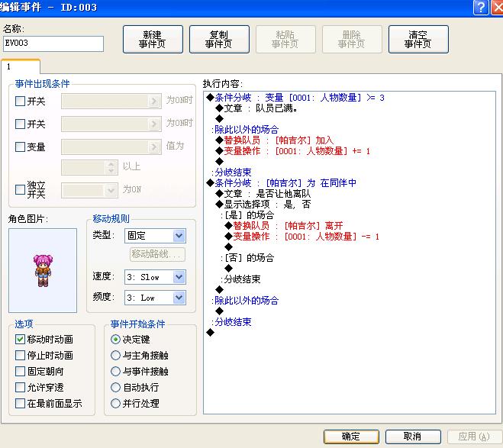The height and width of the screenshot is (448, 503).
Task: Check the 允许穿透 option
Action: (x=20, y=388)
